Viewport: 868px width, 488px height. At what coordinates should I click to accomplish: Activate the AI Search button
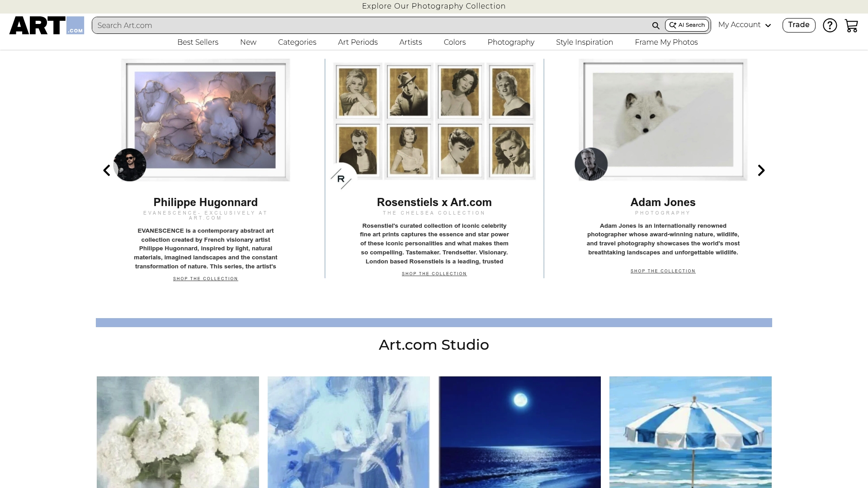[x=687, y=25]
